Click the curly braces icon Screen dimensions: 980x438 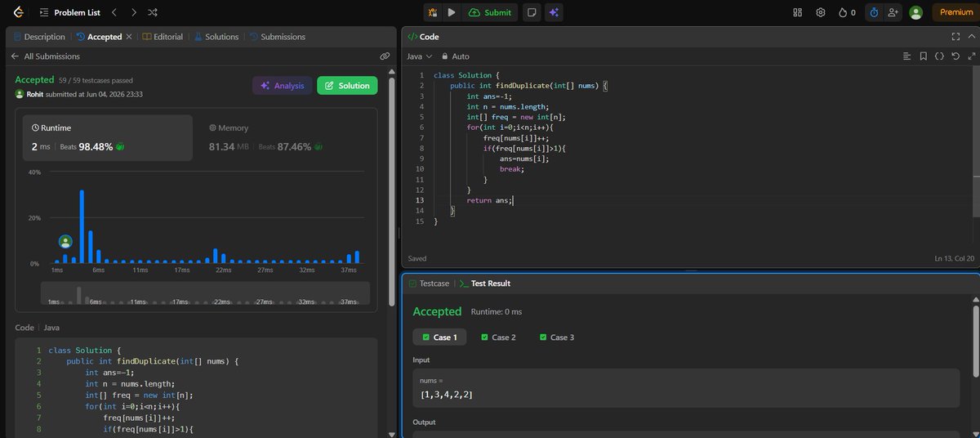pos(939,56)
